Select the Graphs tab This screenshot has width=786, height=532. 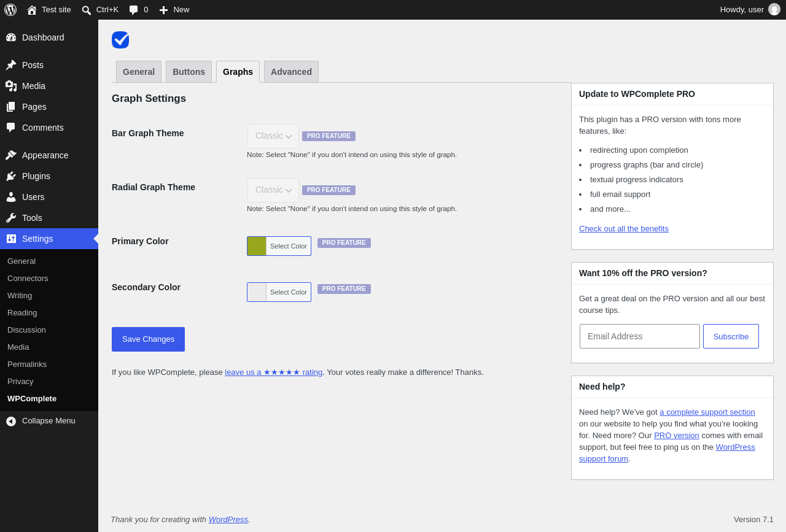pyautogui.click(x=238, y=72)
